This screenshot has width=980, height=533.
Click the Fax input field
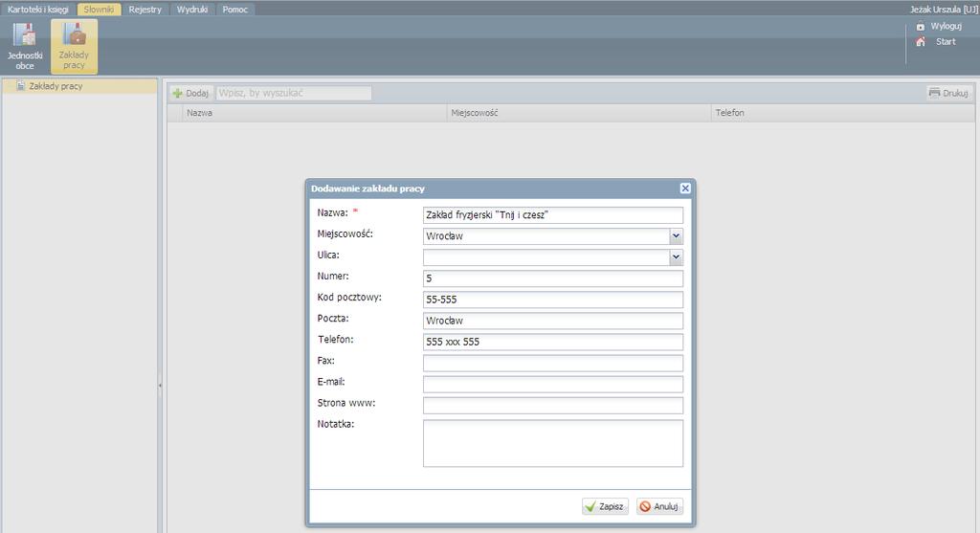coord(553,363)
